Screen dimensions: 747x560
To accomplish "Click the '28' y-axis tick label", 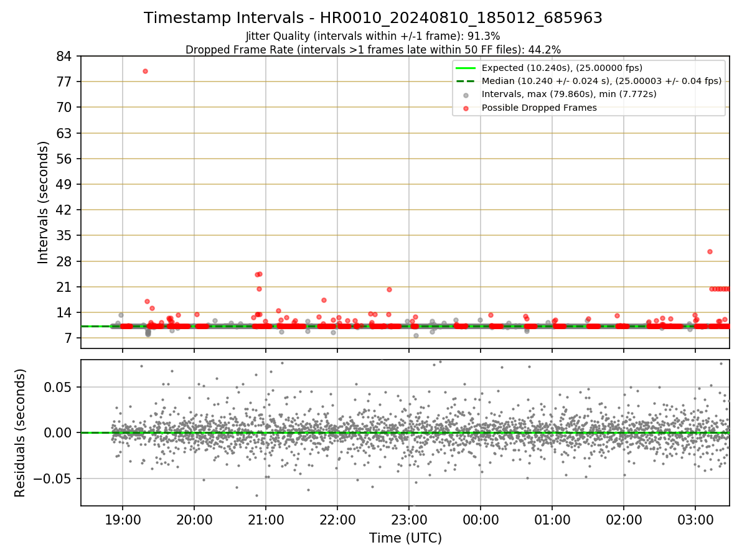I will (x=65, y=261).
